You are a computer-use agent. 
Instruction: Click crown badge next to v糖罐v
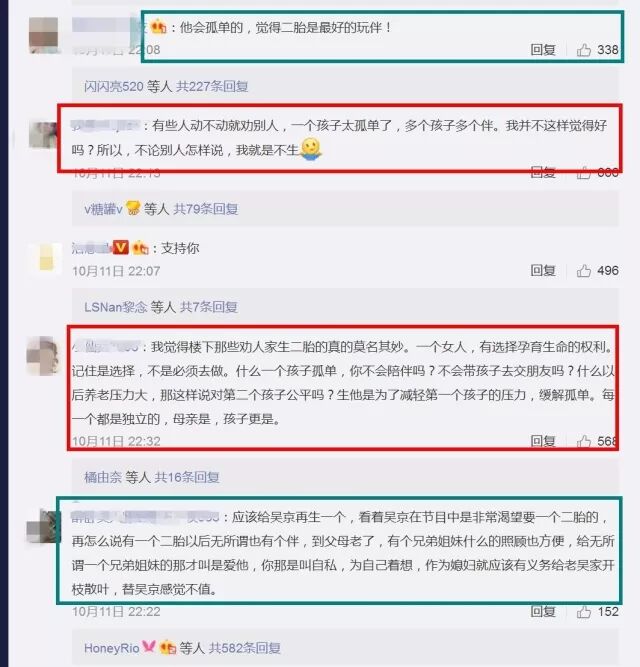pyautogui.click(x=133, y=208)
